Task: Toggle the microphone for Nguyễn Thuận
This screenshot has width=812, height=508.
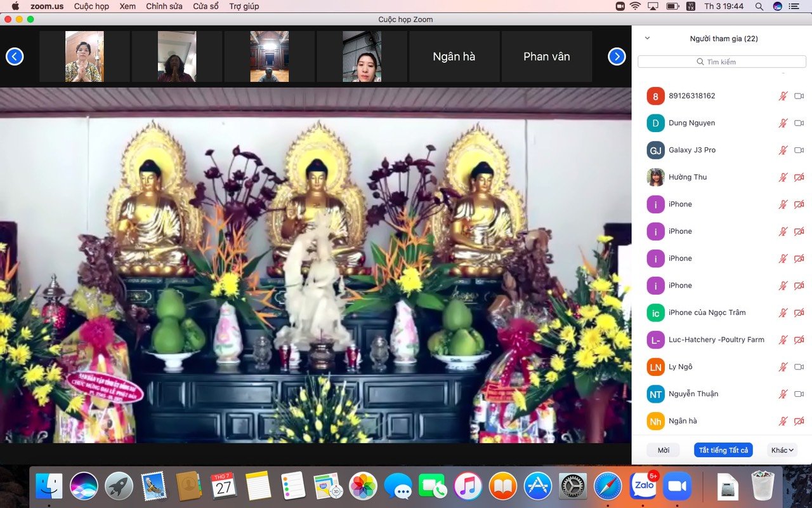Action: point(783,394)
